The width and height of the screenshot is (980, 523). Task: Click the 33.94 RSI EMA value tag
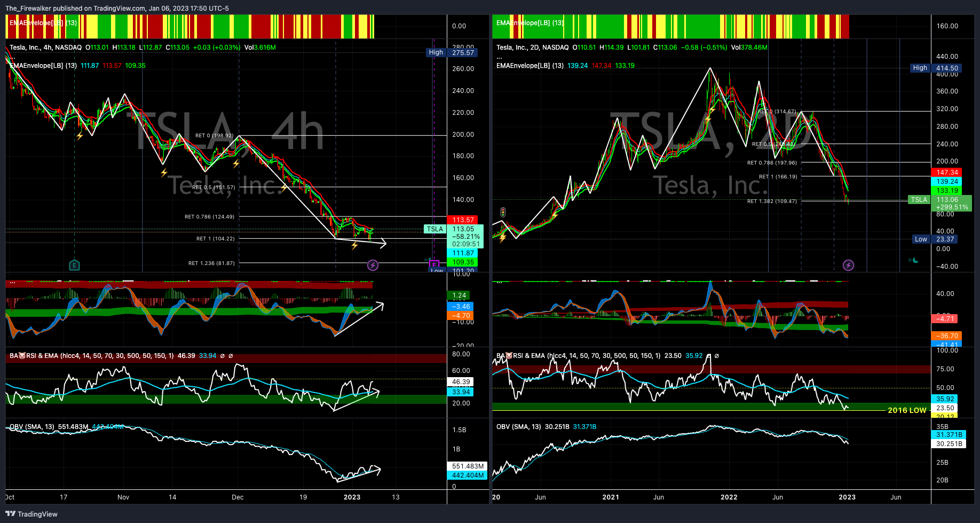(461, 392)
